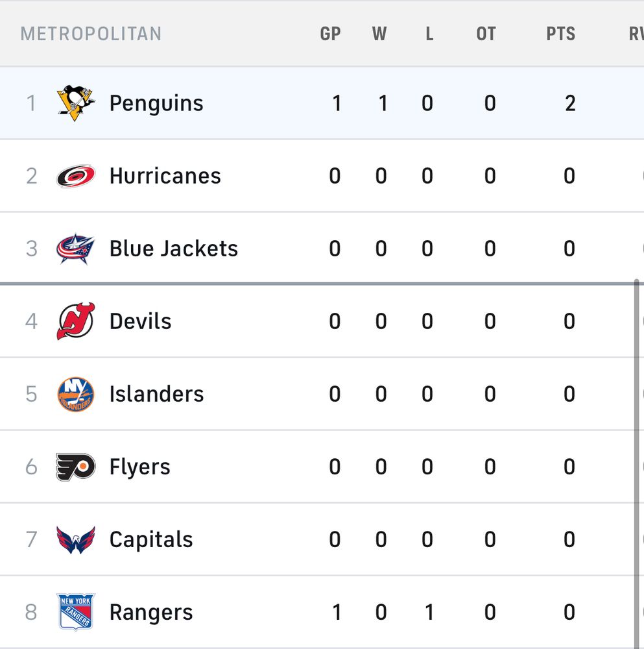Sort standings by GP column header
Screen dimensions: 644x649
[x=330, y=34]
